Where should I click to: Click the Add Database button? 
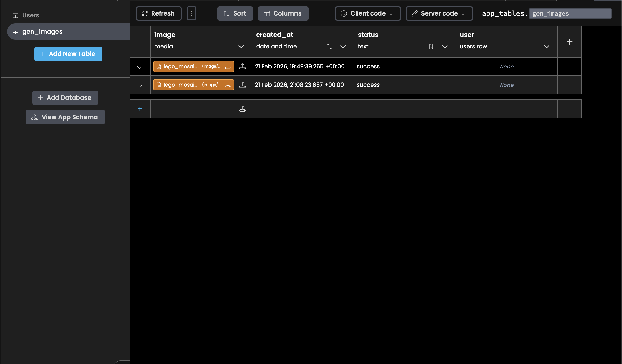pyautogui.click(x=65, y=97)
